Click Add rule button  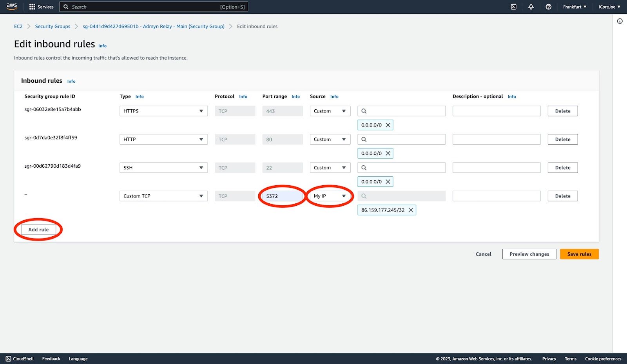pos(38,230)
